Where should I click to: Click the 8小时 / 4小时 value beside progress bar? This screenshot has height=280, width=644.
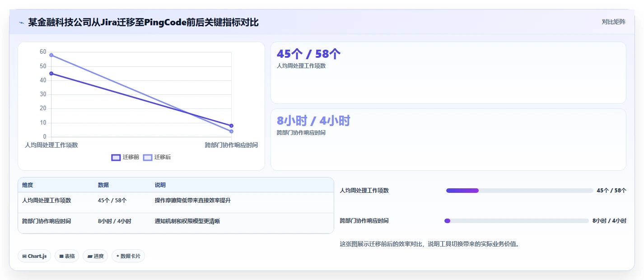(x=610, y=221)
